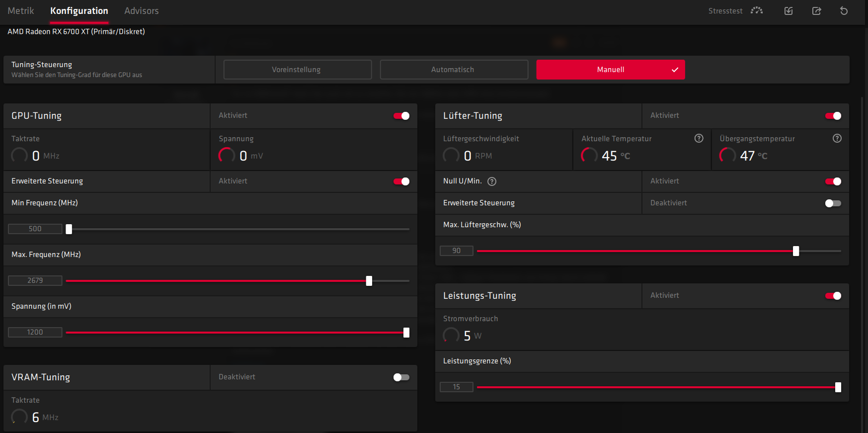Enable the VRAM-Tuning toggle
The width and height of the screenshot is (868, 433).
point(401,377)
